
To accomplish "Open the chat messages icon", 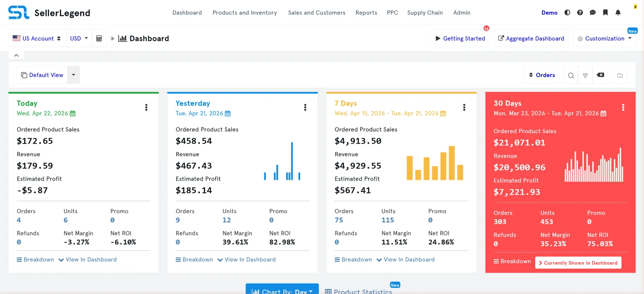I will click(x=592, y=13).
